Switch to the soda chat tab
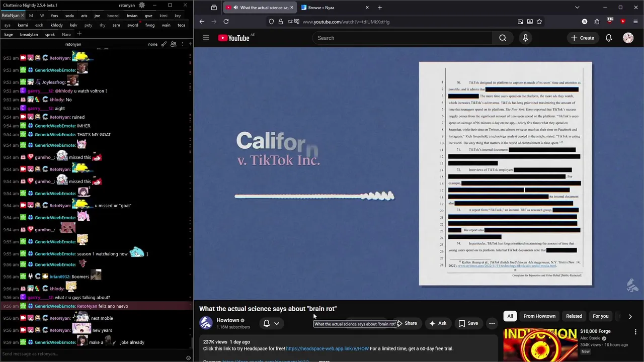 click(x=69, y=16)
